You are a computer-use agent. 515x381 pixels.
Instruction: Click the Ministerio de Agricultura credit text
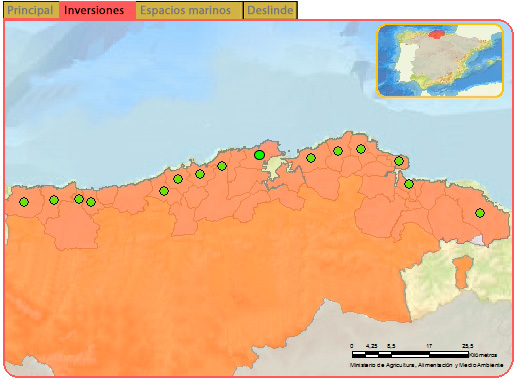426,365
